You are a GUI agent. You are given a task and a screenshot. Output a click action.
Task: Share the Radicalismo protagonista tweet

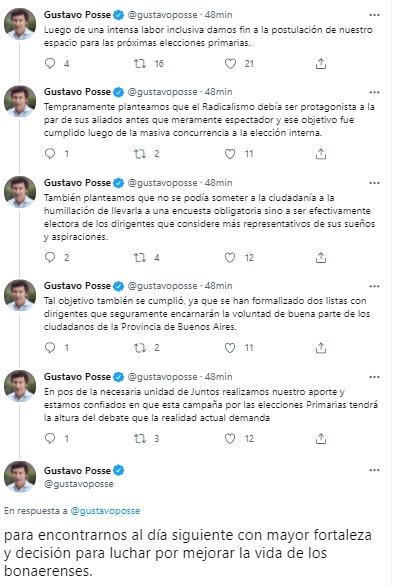pyautogui.click(x=321, y=154)
